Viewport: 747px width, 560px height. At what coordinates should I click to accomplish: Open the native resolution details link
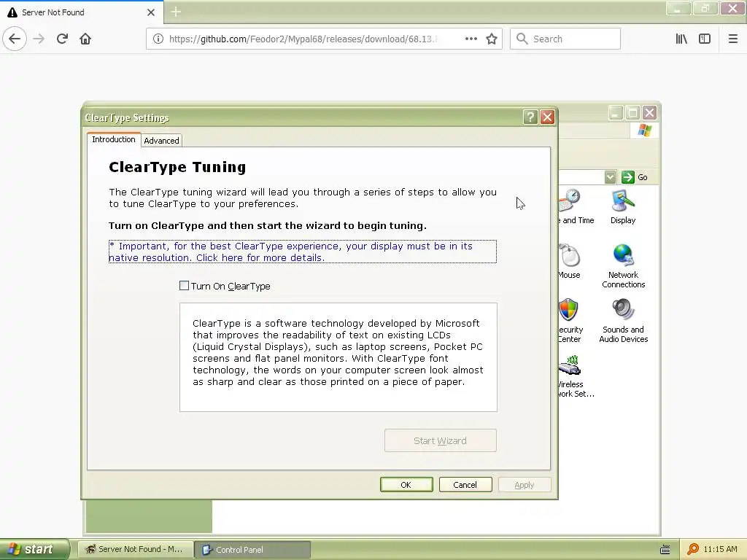coord(303,252)
